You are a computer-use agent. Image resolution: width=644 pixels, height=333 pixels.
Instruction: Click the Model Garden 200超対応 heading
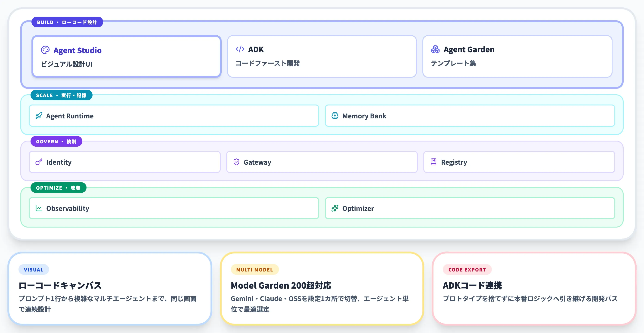click(281, 285)
